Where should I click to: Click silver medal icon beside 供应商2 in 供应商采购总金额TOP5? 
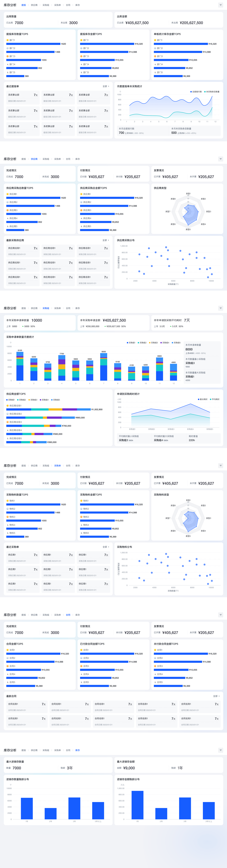tap(81, 202)
